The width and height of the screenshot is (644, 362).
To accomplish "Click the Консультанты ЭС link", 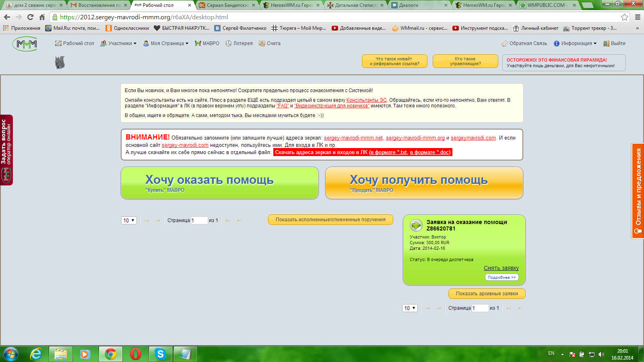I will click(x=366, y=100).
